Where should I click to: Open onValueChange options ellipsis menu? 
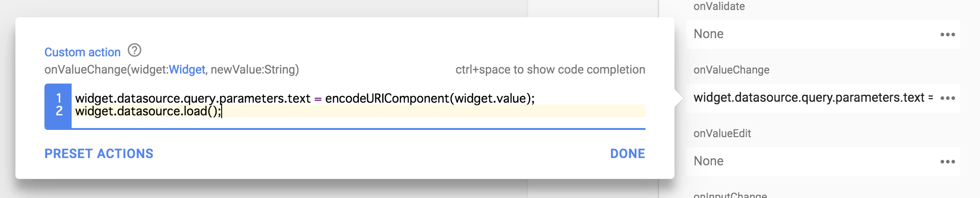[947, 98]
